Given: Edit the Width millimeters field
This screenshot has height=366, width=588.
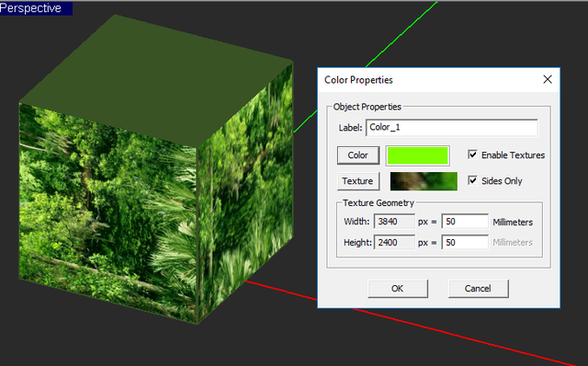Looking at the screenshot, I should 465,222.
